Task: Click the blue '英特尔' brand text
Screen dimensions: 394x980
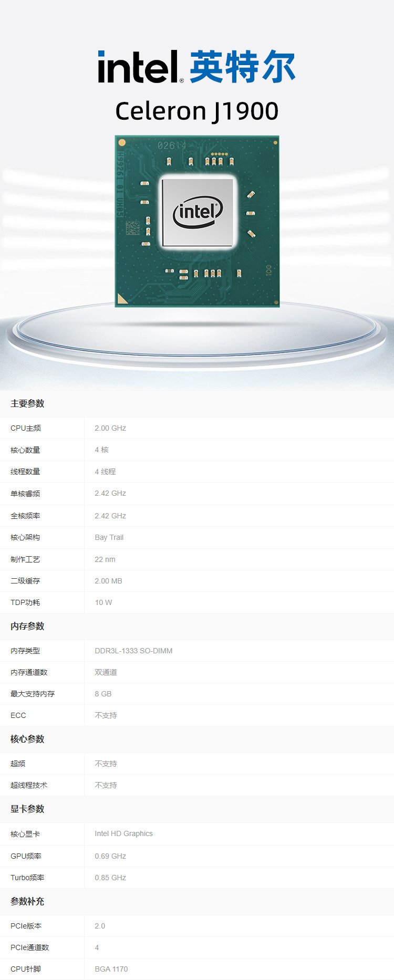Action: click(243, 67)
